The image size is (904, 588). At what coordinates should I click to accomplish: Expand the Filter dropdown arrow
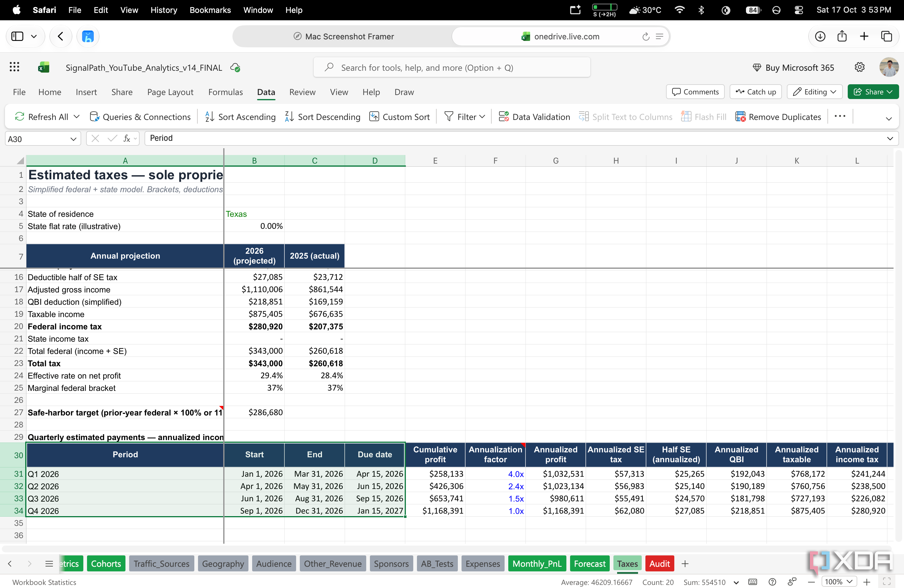pos(482,117)
